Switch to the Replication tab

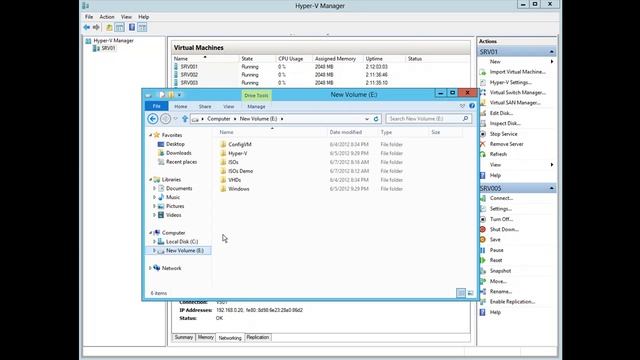click(x=258, y=338)
